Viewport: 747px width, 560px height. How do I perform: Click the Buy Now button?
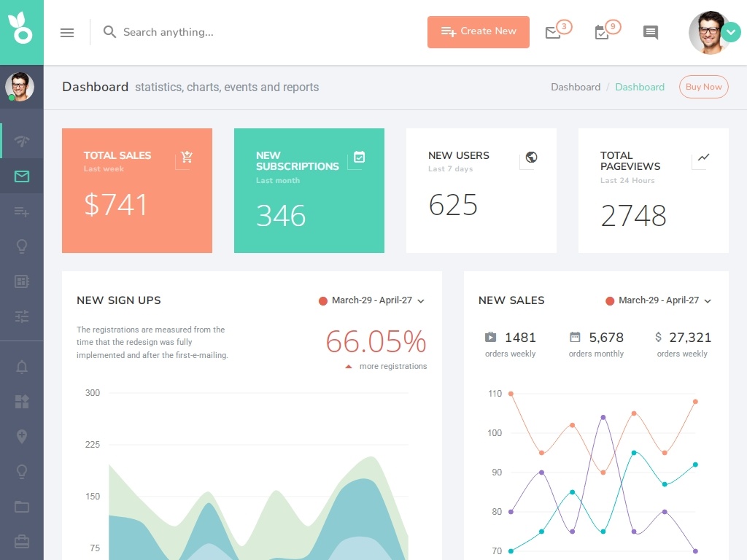pos(703,87)
